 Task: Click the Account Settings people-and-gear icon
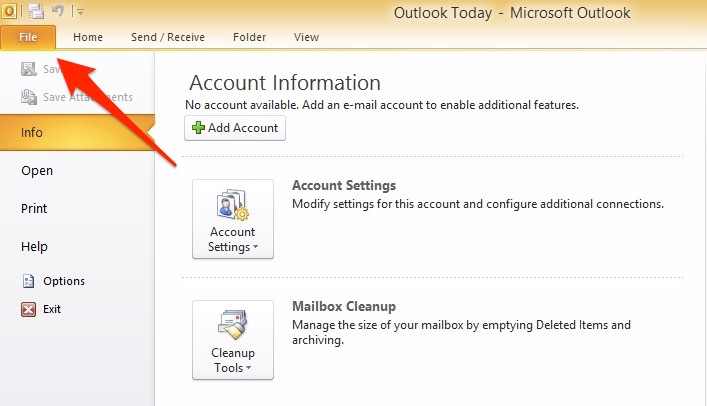(233, 205)
